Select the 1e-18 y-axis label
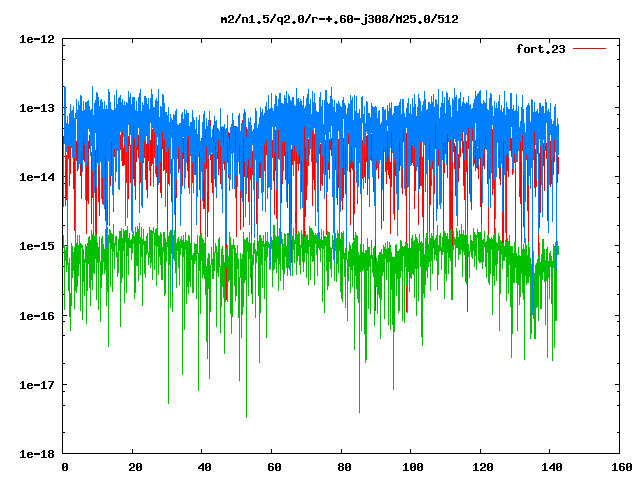The height and width of the screenshot is (480, 640). (37, 454)
